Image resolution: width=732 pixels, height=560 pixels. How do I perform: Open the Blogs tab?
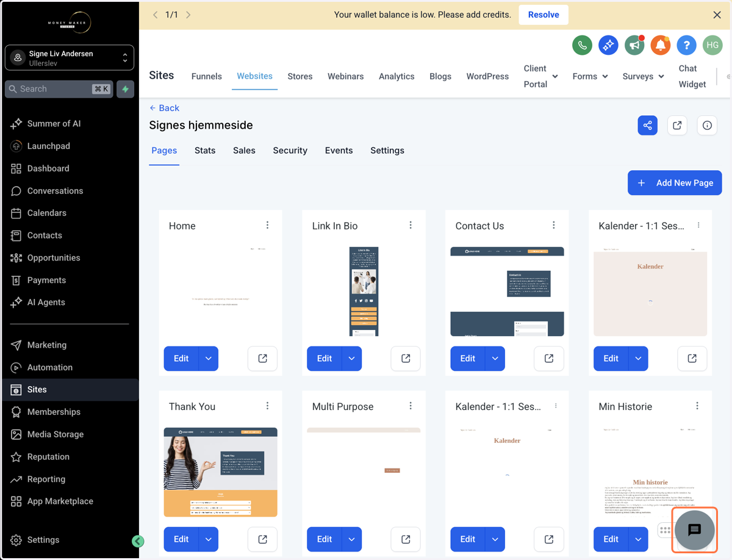click(440, 76)
